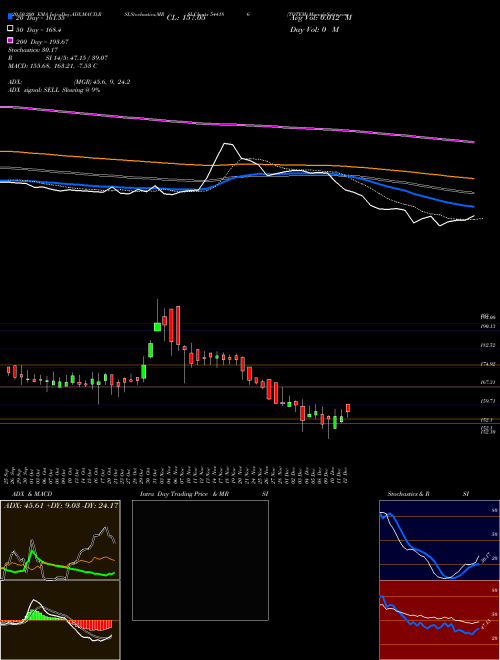
Task: Click the 'Stochastics: 39.17' readout
Action: [32, 50]
